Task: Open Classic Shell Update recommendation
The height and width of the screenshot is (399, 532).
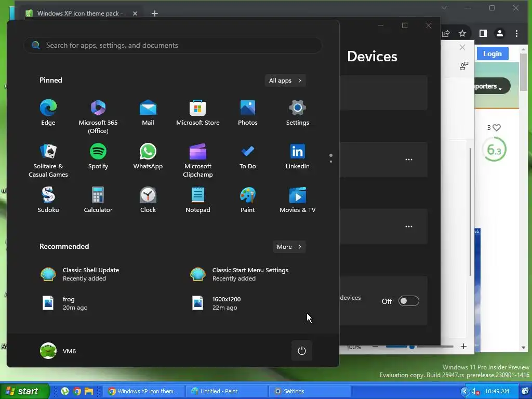Action: (x=80, y=274)
